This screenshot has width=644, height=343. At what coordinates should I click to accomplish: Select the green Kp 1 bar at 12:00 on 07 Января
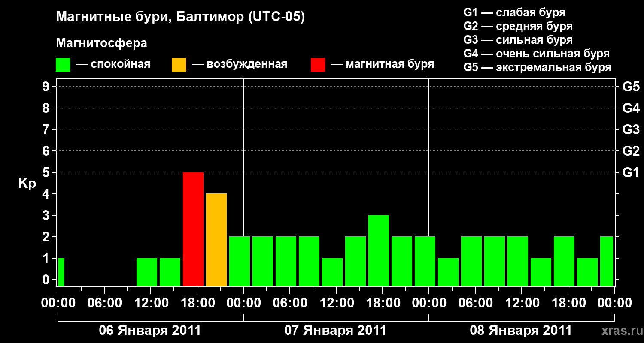pos(332,272)
